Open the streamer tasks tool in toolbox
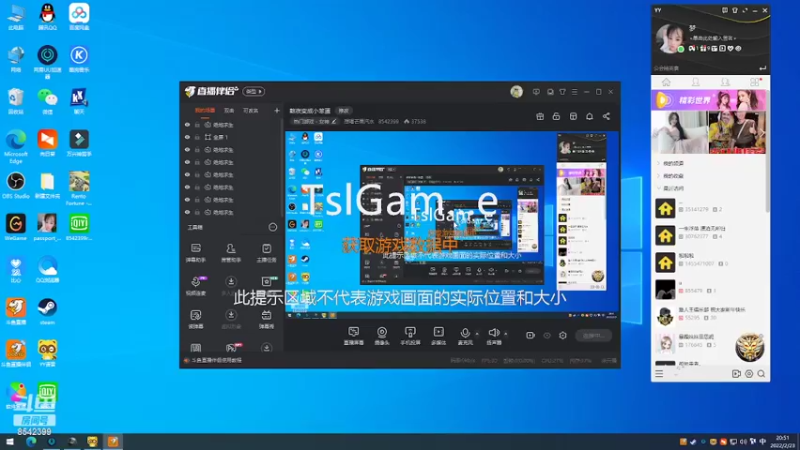Image resolution: width=800 pixels, height=450 pixels. [x=266, y=253]
